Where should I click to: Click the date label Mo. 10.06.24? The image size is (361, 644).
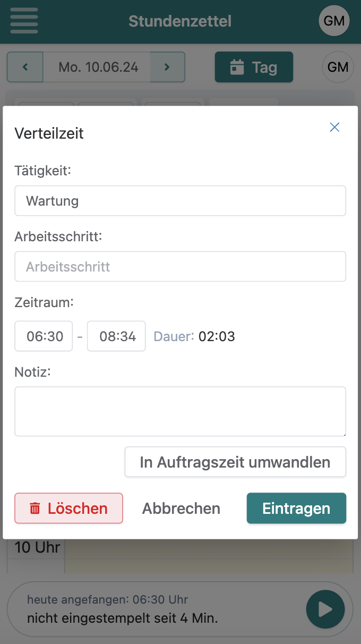[96, 67]
